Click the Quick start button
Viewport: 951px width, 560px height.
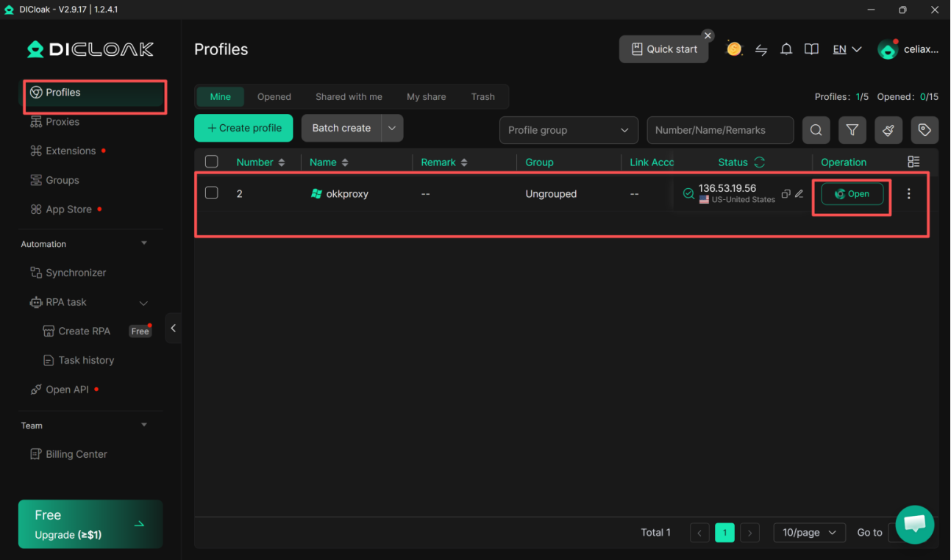664,49
